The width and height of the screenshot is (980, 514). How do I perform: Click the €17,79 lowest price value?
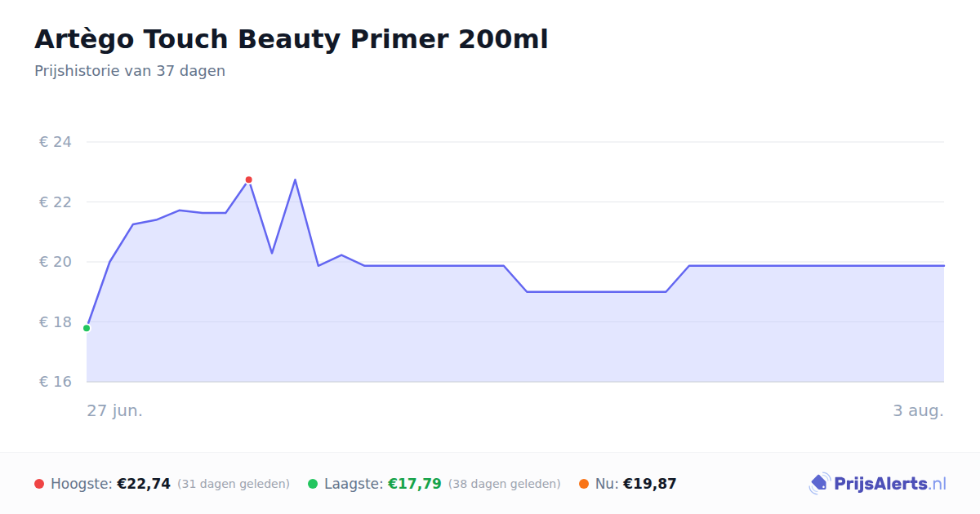tap(415, 484)
